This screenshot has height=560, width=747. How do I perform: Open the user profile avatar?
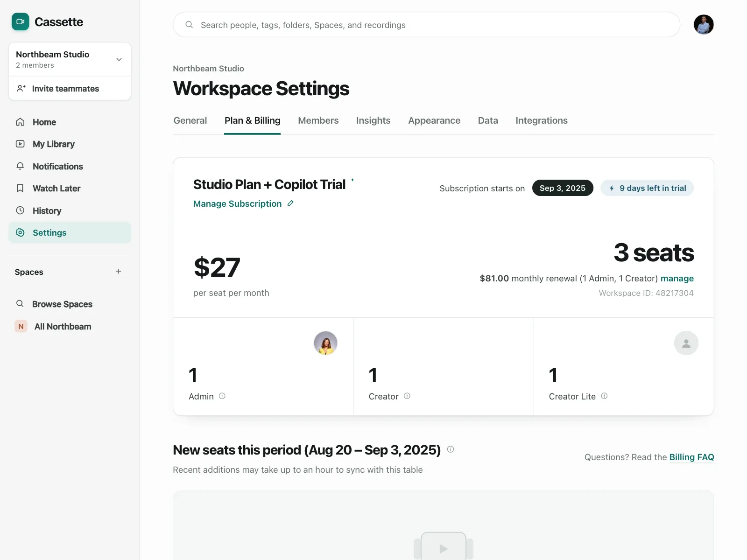point(704,25)
